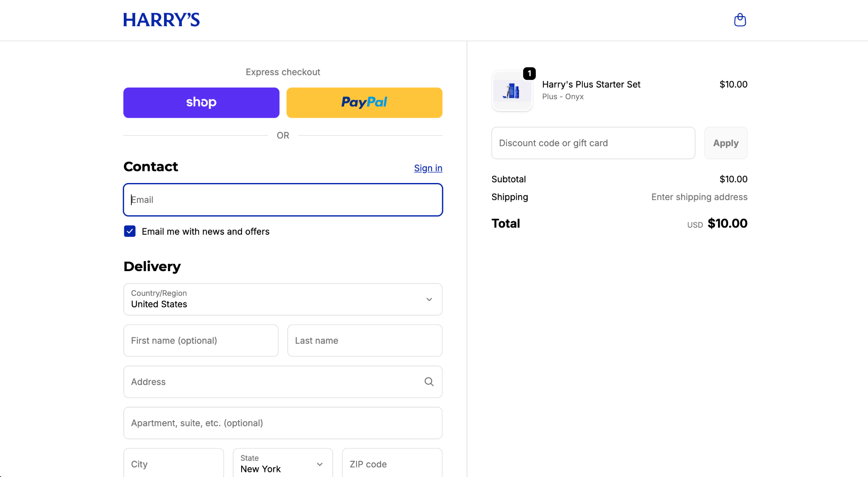Click the City input field

173,464
